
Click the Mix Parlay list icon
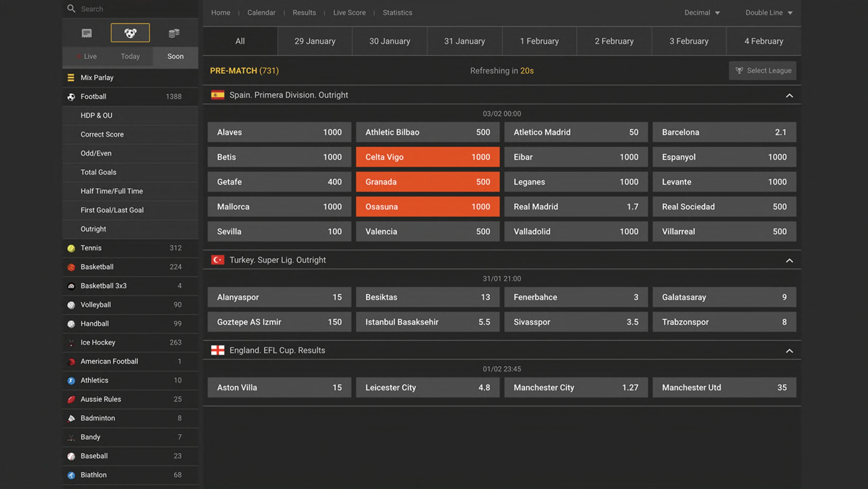(x=71, y=77)
